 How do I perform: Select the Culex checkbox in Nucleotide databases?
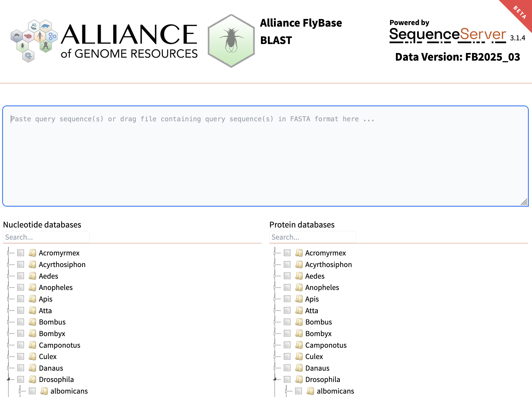21,356
